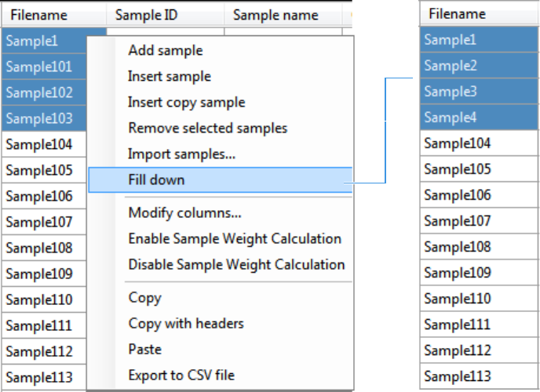
Task: Select Insert sample menu entry
Action: pyautogui.click(x=169, y=76)
